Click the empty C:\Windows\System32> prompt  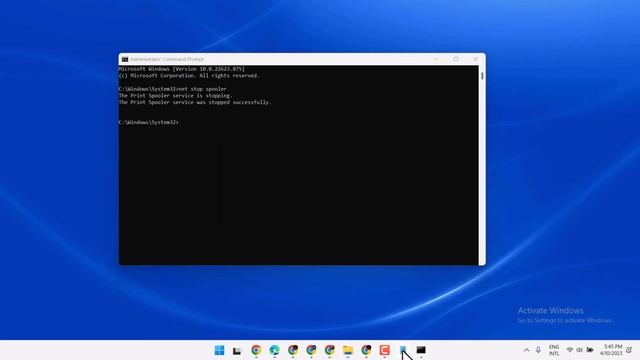pos(149,122)
